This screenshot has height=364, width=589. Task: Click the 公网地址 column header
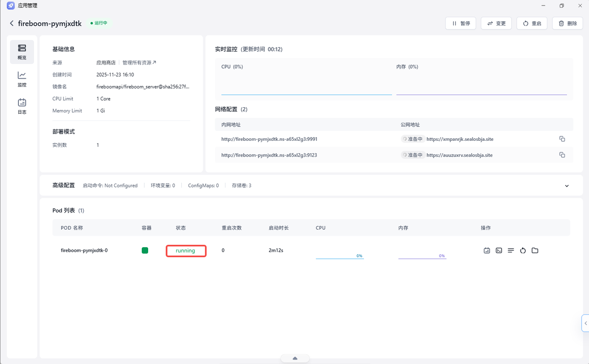[410, 125]
